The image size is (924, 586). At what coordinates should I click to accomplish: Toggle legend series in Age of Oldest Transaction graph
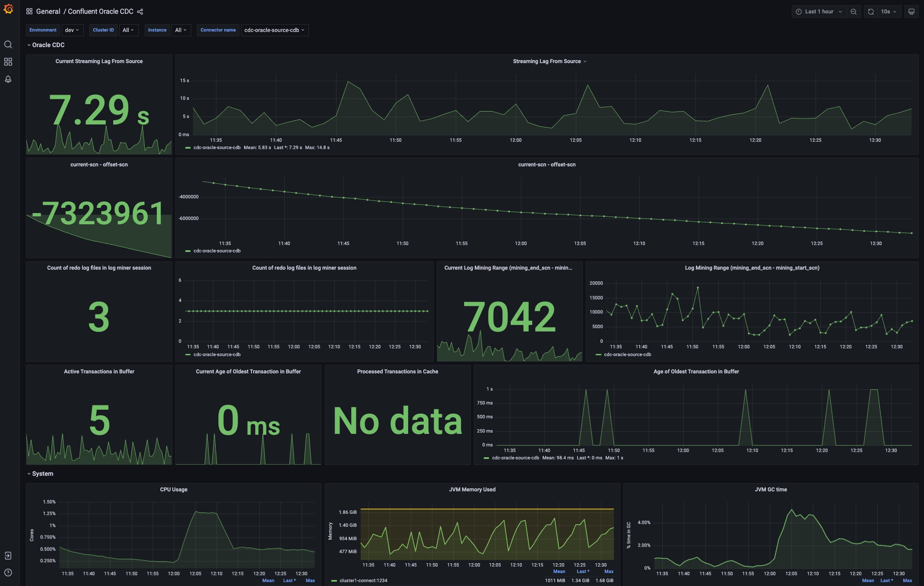pyautogui.click(x=515, y=458)
